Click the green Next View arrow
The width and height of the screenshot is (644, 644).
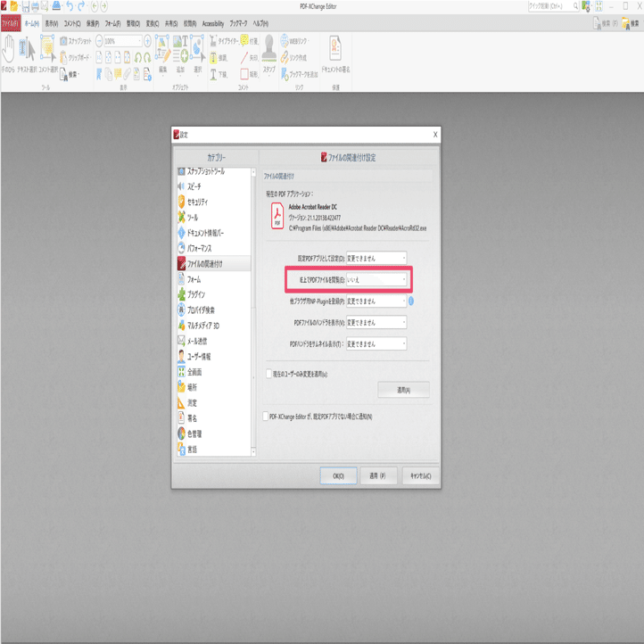click(103, 5)
